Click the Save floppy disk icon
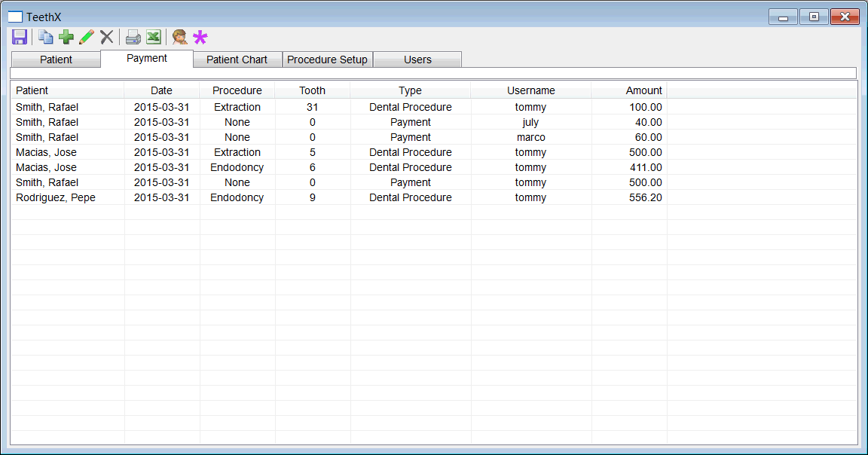Viewport: 868px width, 455px height. click(x=20, y=37)
